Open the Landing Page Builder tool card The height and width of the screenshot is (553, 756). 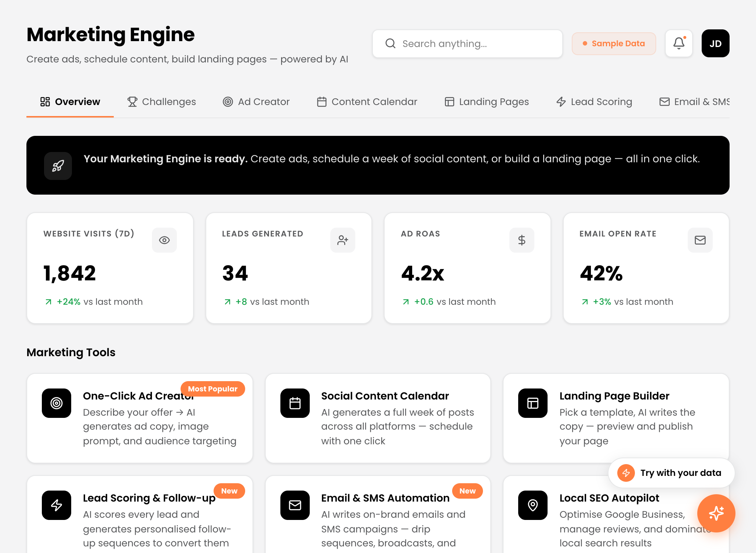[616, 418]
